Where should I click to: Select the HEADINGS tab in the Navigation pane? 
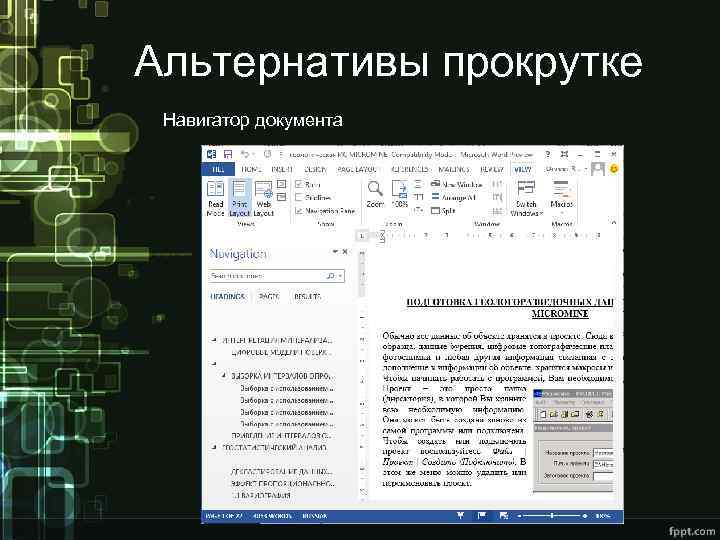click(228, 297)
